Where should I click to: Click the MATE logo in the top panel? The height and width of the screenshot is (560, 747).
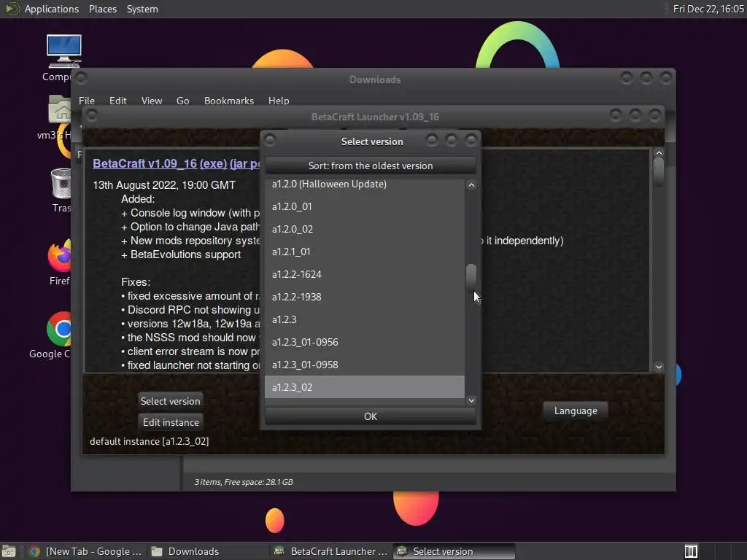10,9
